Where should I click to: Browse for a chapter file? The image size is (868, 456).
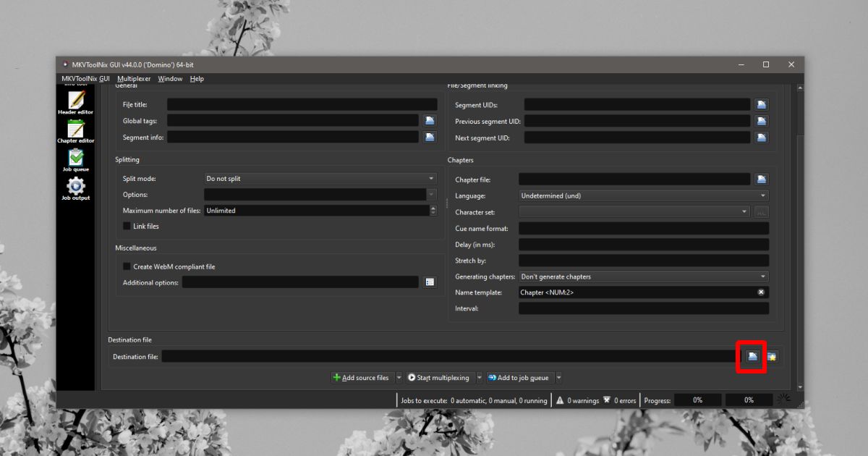(x=761, y=179)
